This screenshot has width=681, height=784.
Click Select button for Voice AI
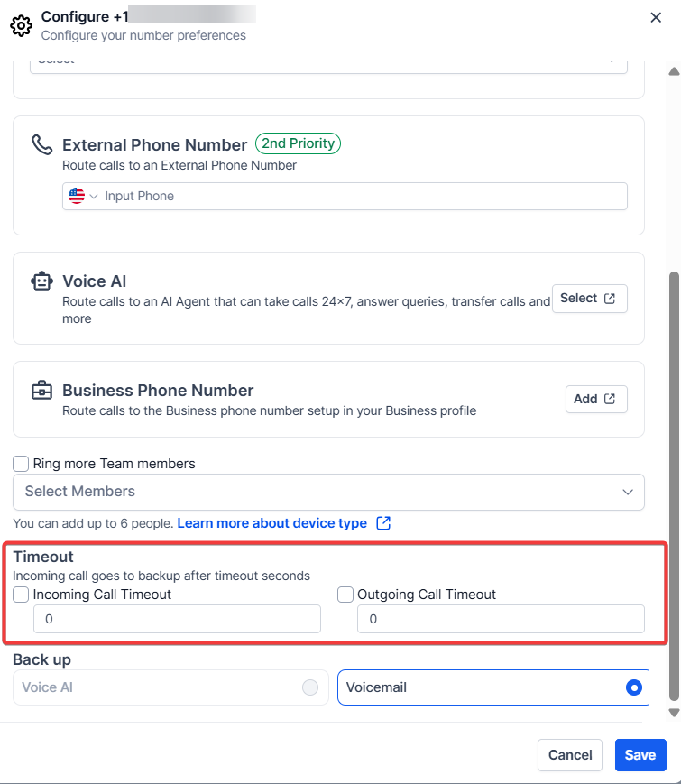point(589,299)
